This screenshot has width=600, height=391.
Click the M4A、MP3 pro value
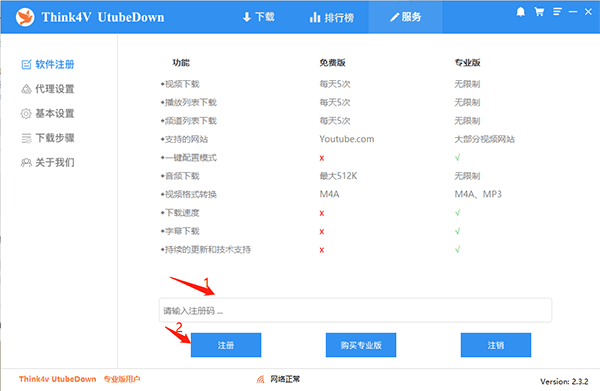point(478,194)
